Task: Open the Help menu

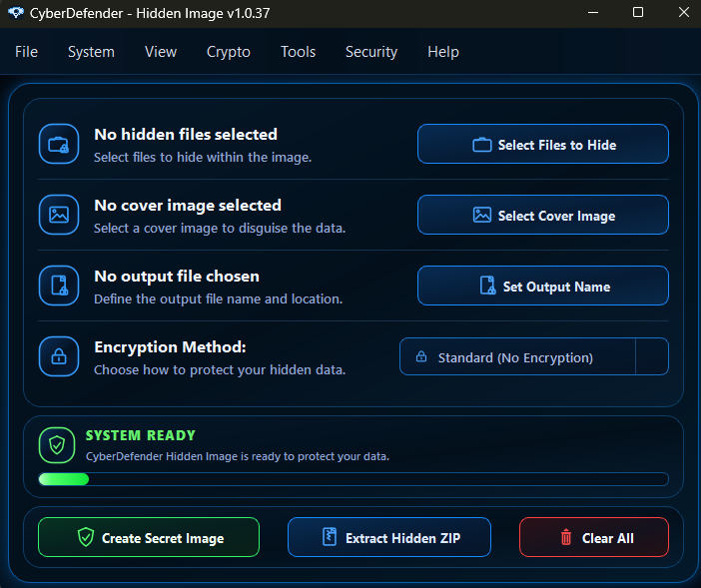Action: pos(443,52)
